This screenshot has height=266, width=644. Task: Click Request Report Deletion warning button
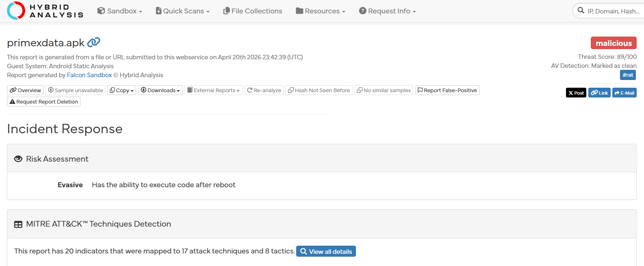coord(44,102)
